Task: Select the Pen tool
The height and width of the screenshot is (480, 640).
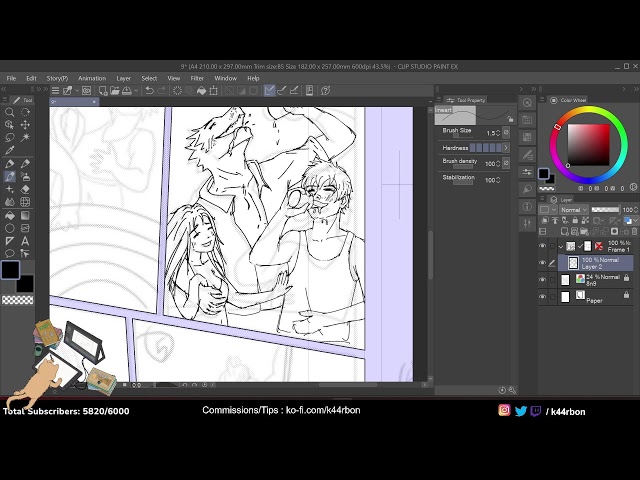Action: (x=9, y=164)
